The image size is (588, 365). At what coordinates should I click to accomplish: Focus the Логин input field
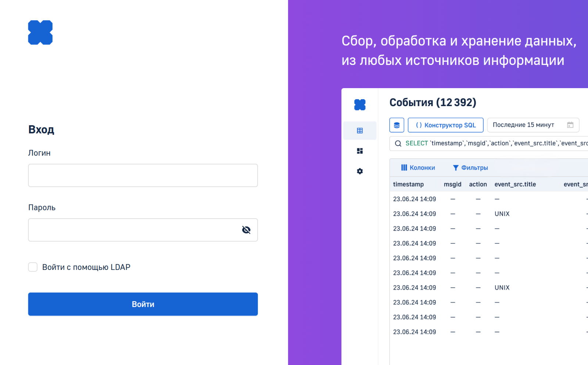(143, 176)
